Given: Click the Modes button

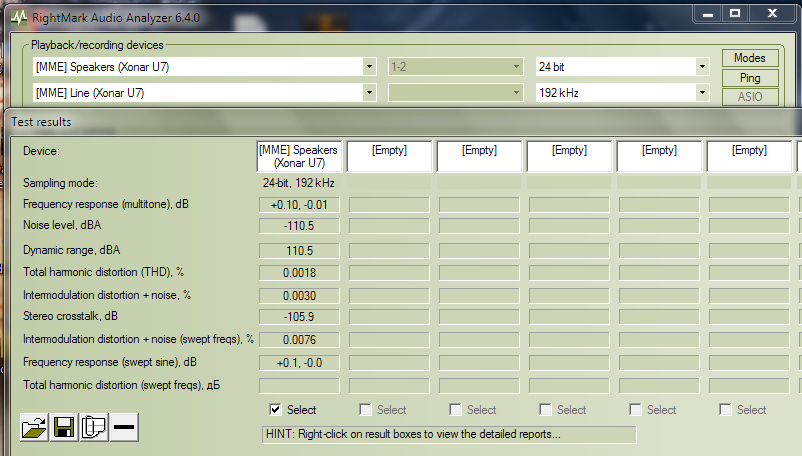Looking at the screenshot, I should point(750,58).
